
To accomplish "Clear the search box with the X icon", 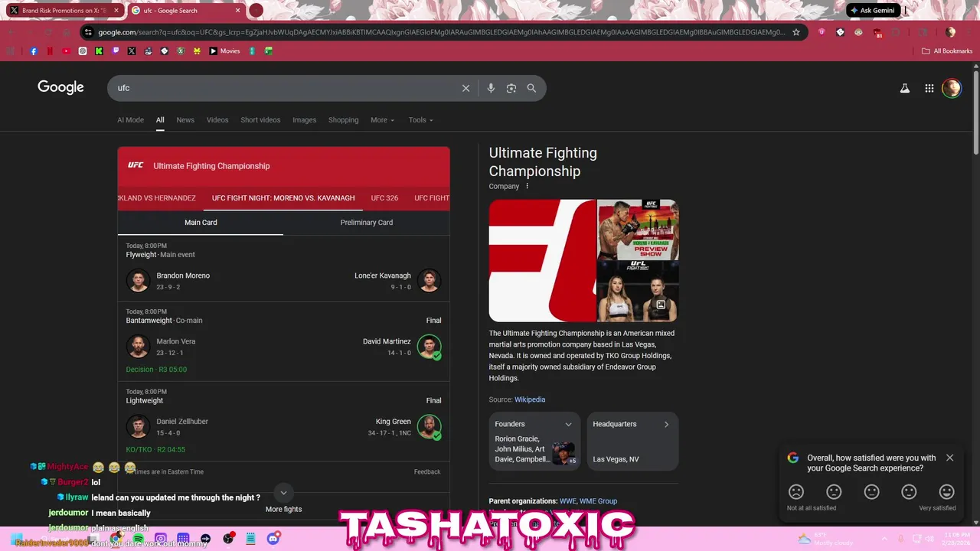I will (x=465, y=88).
